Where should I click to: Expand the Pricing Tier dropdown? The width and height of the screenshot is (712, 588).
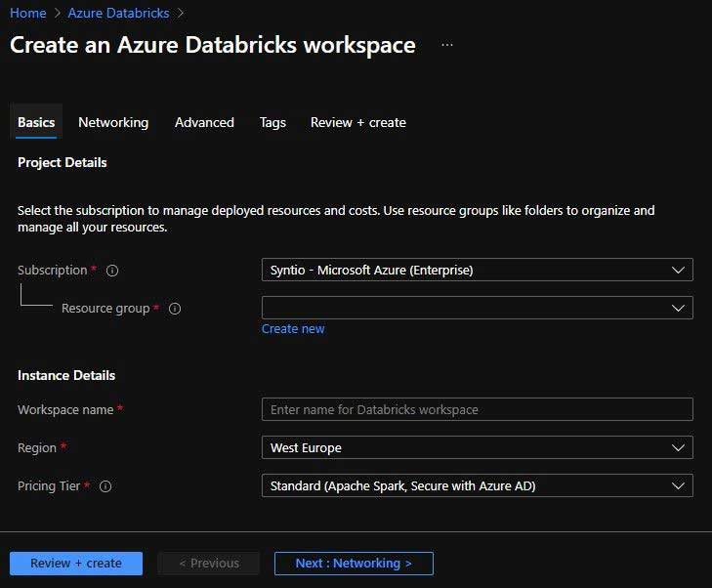[x=478, y=485]
